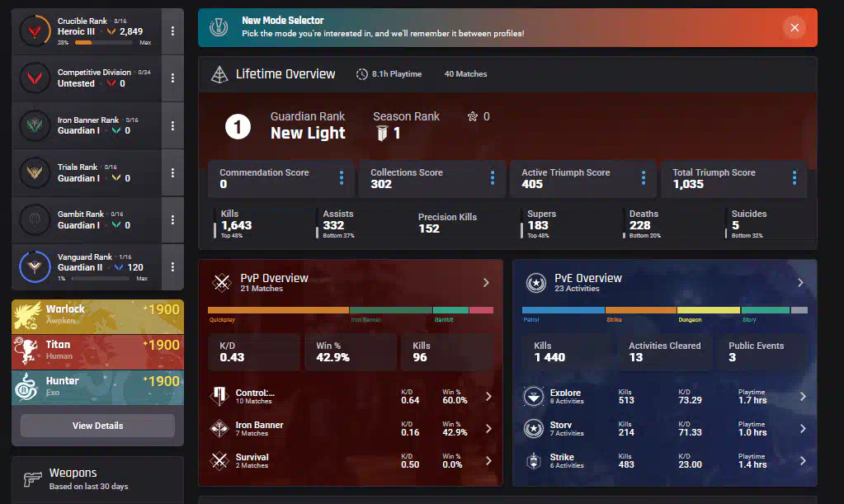The image size is (844, 504).
Task: Open the Control mode row arrow
Action: (488, 397)
